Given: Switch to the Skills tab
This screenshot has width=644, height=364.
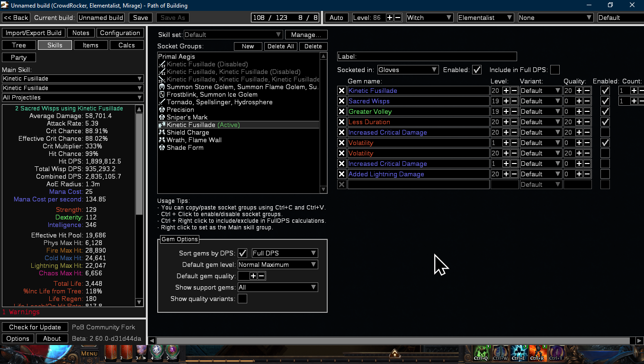Looking at the screenshot, I should pos(55,45).
